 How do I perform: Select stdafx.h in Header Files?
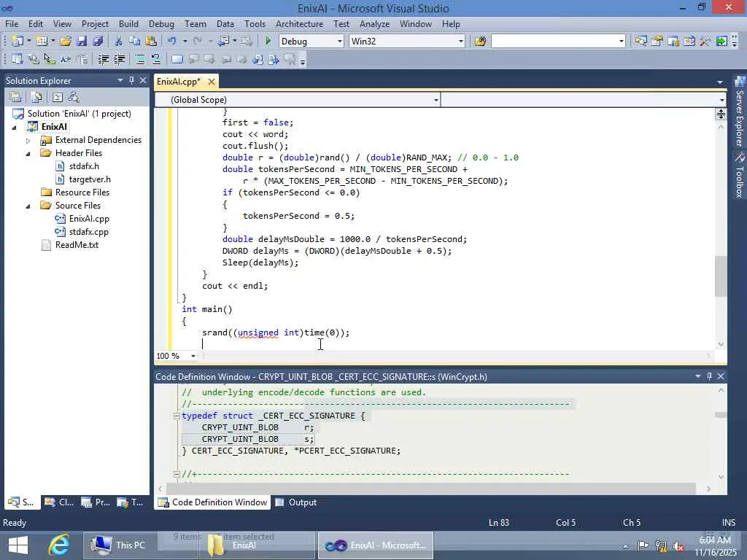point(84,166)
